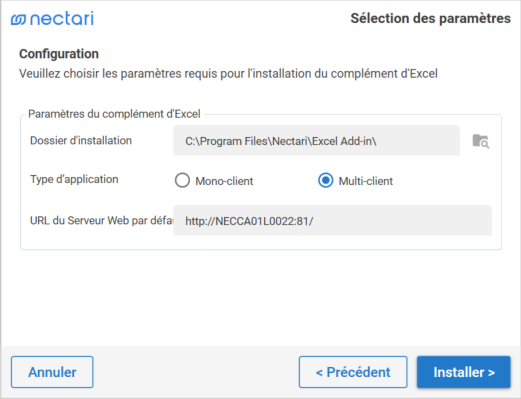Click the Configuration heading

click(59, 54)
